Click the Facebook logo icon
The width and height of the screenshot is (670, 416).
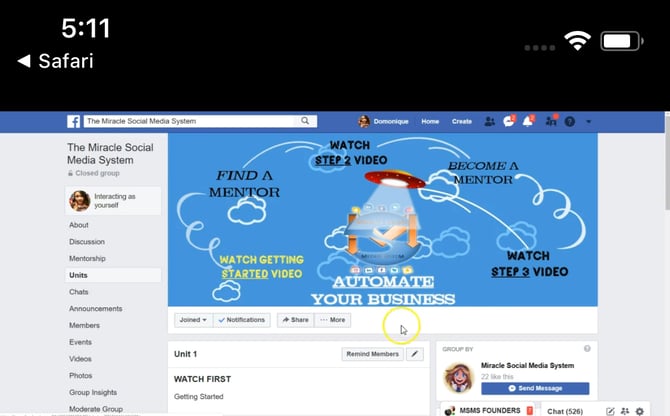(x=73, y=122)
